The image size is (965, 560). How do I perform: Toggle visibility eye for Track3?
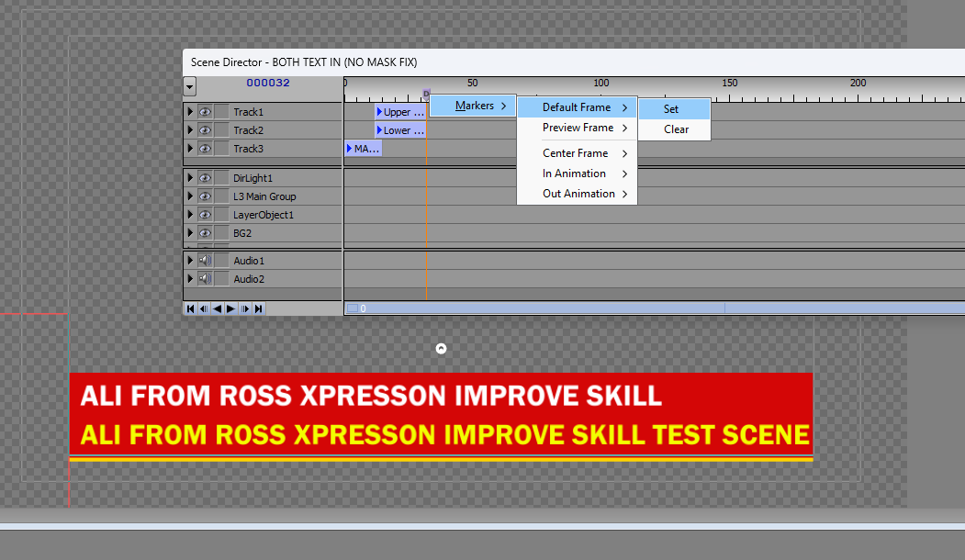point(205,149)
